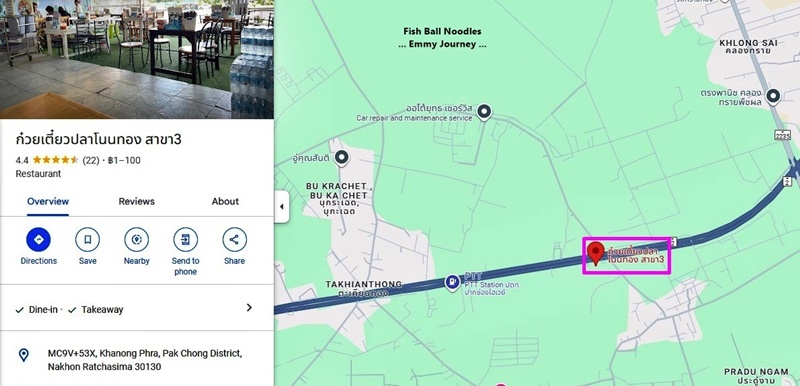Open the อู่คุณสันติ map pin
800x386 pixels.
click(x=341, y=158)
